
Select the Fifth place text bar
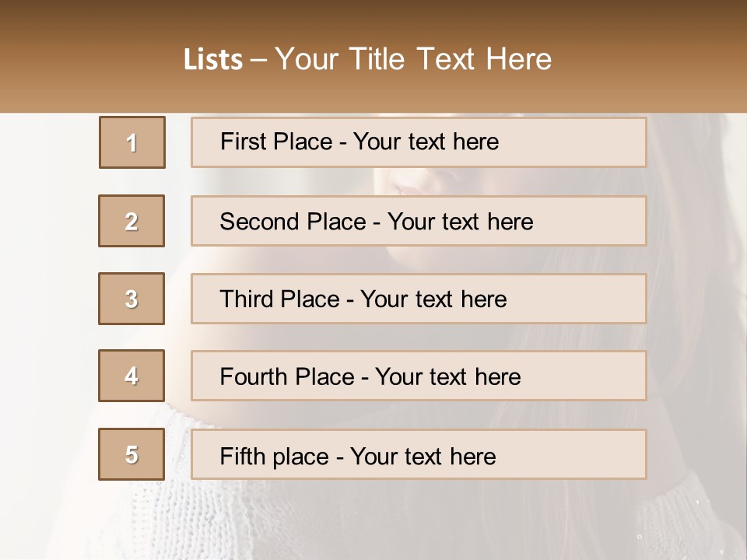(419, 454)
